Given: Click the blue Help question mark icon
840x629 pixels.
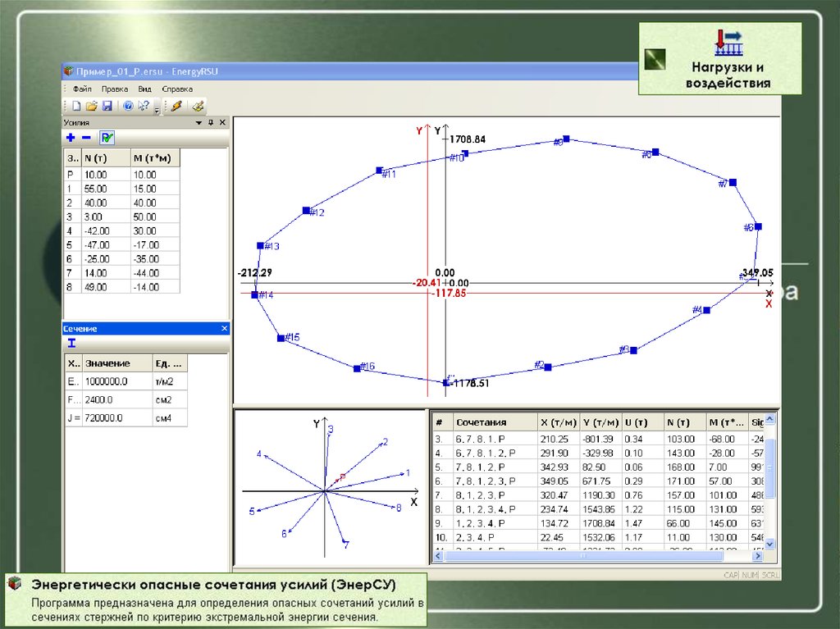Looking at the screenshot, I should pos(128,106).
